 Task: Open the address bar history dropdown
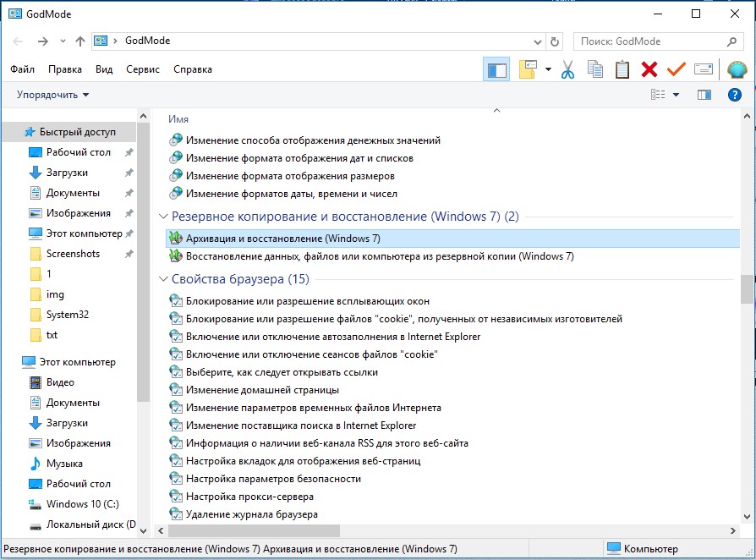tap(538, 42)
